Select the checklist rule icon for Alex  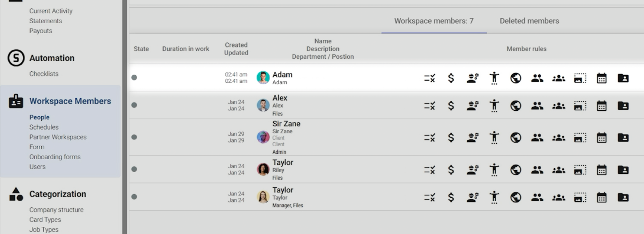coord(430,106)
